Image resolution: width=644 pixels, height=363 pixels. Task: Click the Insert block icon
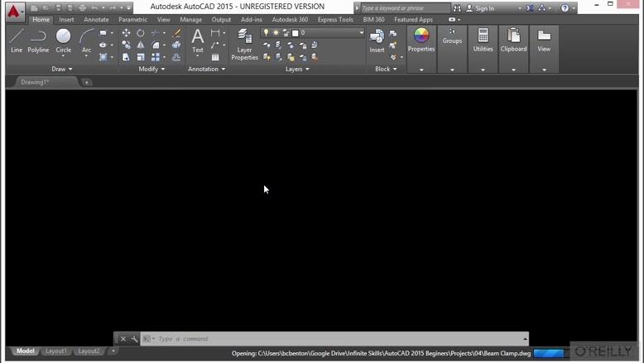click(x=377, y=41)
